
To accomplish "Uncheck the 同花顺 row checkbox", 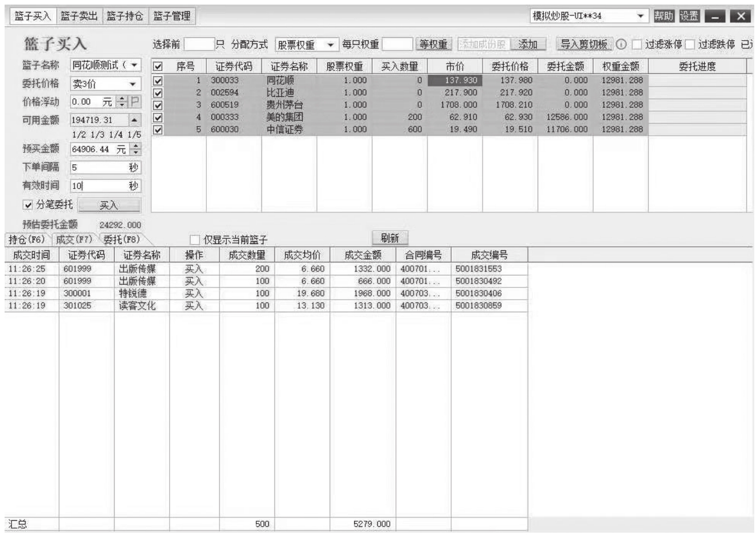I will click(x=159, y=81).
